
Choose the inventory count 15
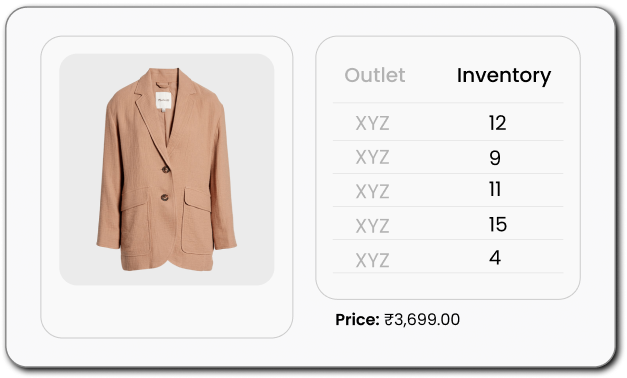click(498, 224)
